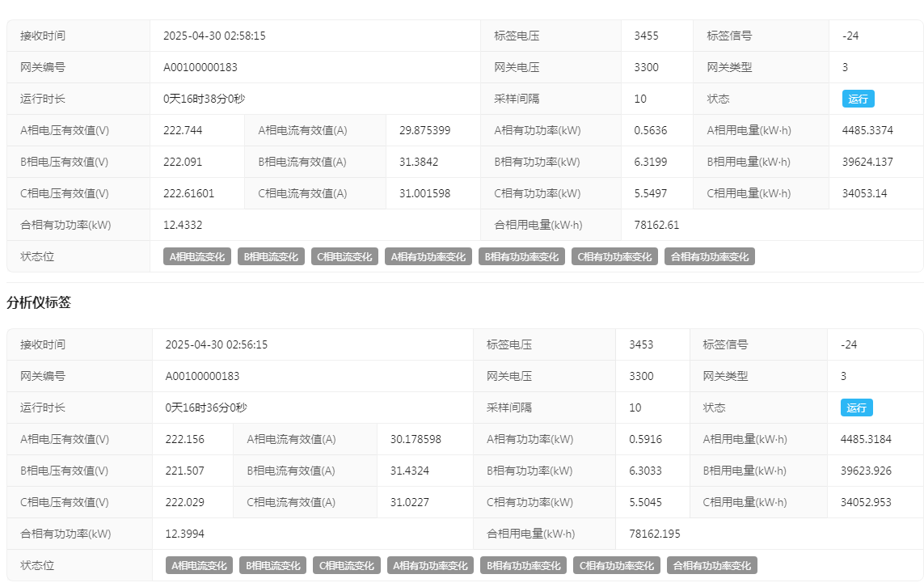Select B-phase energy value 39624.137
Image resolution: width=924 pixels, height=587 pixels.
[867, 162]
